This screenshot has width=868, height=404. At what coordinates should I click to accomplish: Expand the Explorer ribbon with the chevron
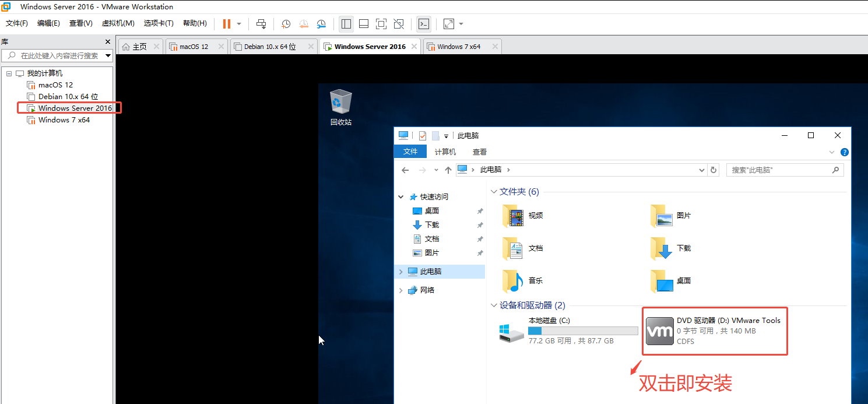[832, 152]
